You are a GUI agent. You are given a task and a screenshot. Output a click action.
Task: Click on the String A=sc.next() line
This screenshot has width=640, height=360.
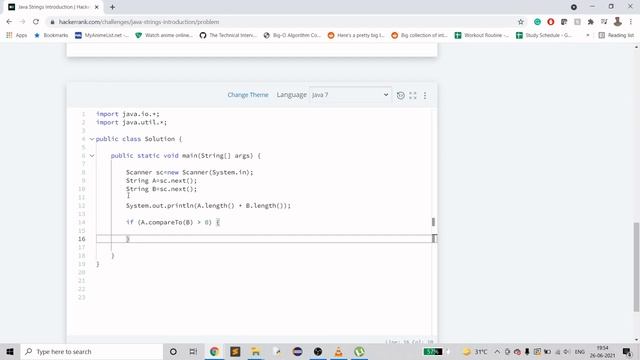[x=161, y=180]
